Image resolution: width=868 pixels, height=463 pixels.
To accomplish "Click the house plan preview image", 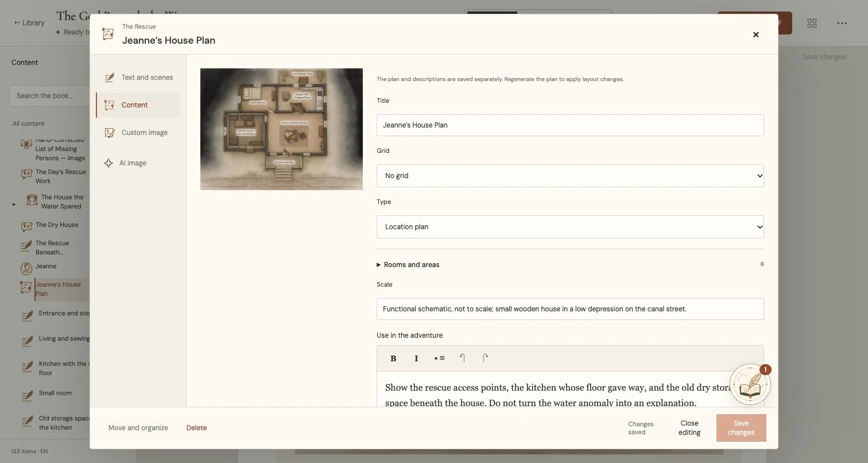I will tap(281, 129).
